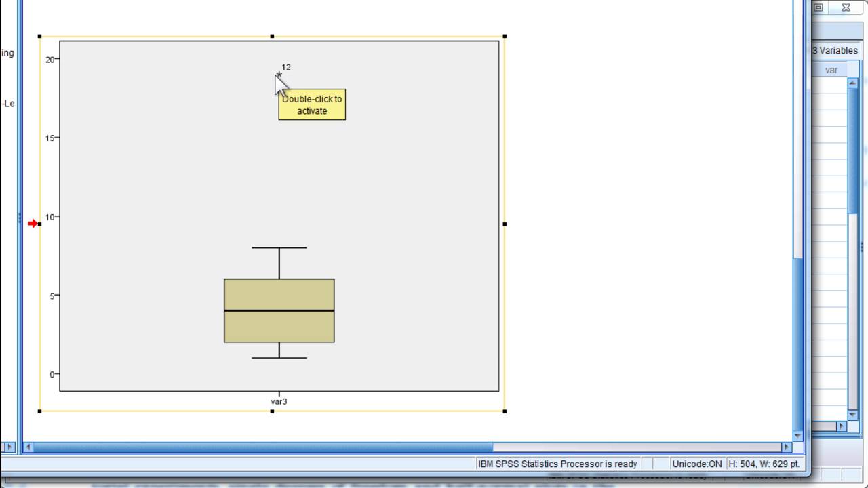
Task: Close the background data editor window
Action: (846, 7)
